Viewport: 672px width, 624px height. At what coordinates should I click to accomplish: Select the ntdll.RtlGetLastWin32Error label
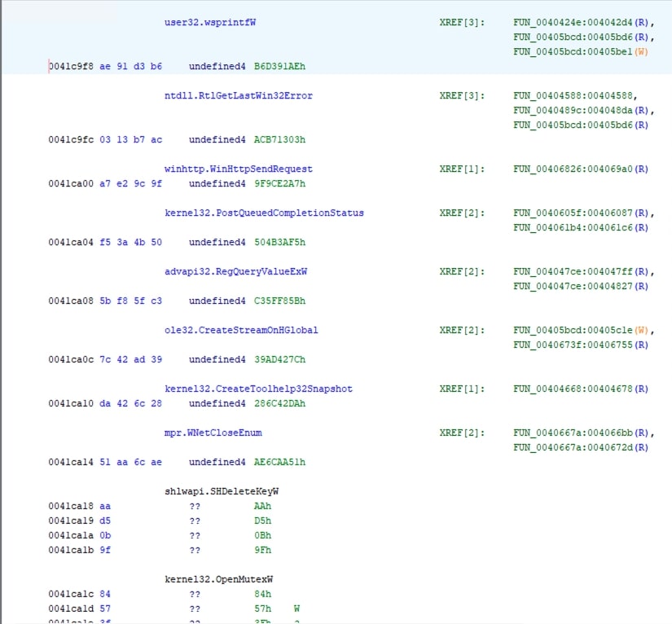coord(238,96)
